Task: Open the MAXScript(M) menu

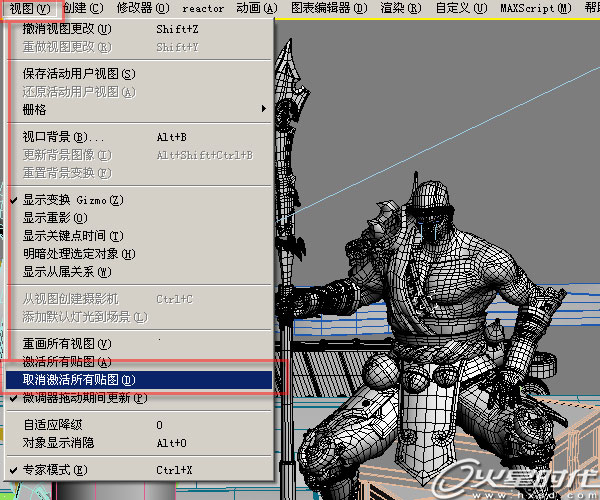Action: coord(536,8)
